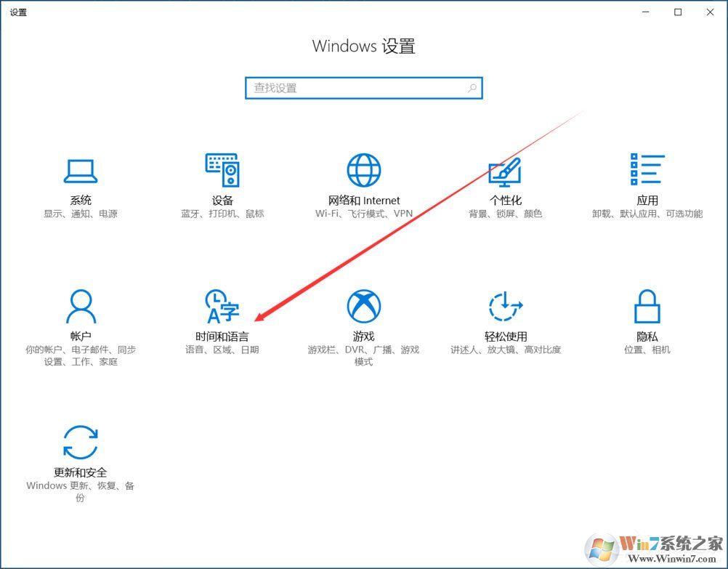
Task: Open the 游戏 (Gaming) Xbox icon
Action: tap(363, 305)
